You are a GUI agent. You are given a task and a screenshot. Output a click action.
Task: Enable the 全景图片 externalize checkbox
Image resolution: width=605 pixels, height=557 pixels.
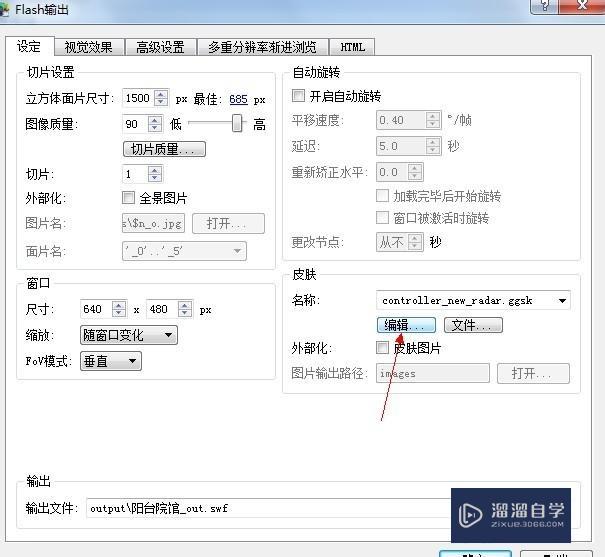(128, 197)
